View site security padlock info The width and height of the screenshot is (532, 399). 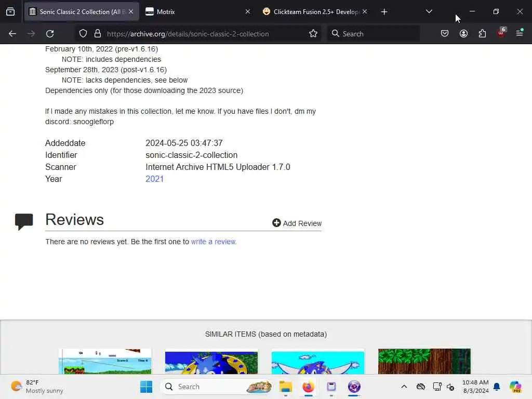[x=98, y=34]
